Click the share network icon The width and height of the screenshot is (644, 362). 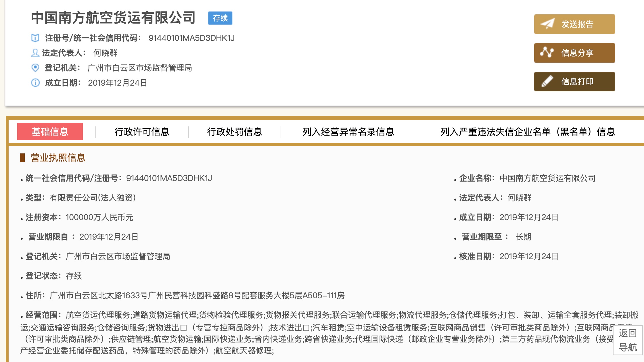point(547,53)
